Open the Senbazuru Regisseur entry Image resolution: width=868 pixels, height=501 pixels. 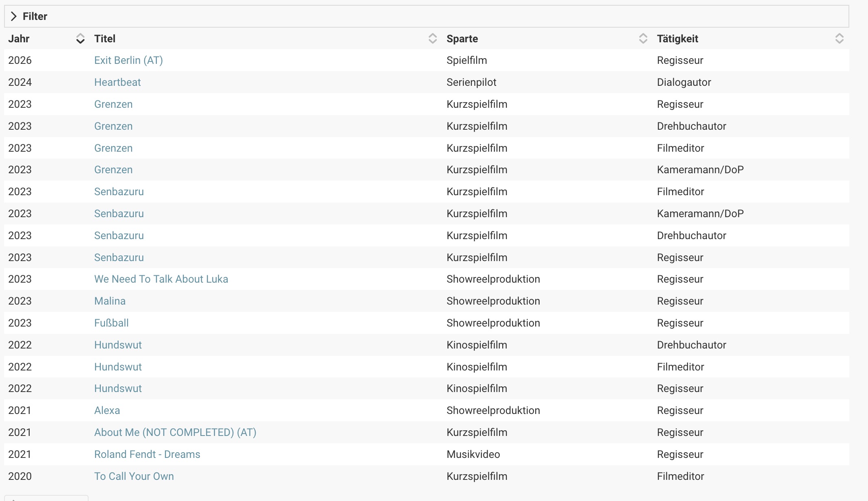click(x=119, y=257)
